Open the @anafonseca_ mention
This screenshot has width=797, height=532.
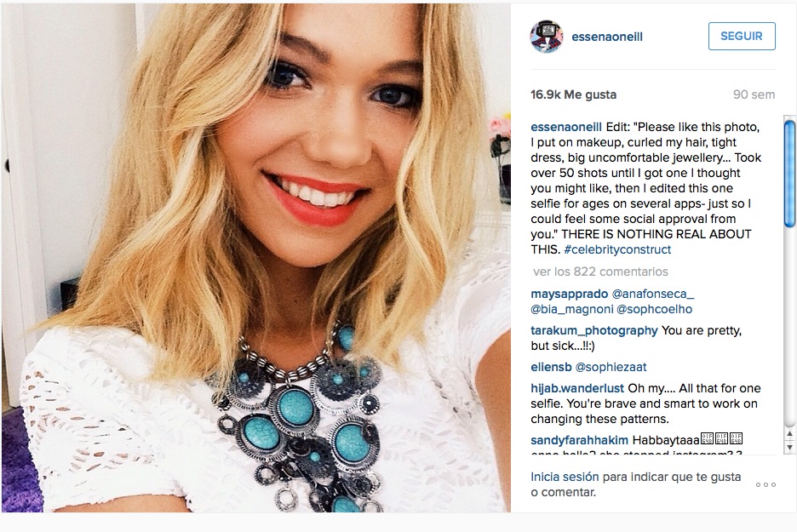coord(652,295)
